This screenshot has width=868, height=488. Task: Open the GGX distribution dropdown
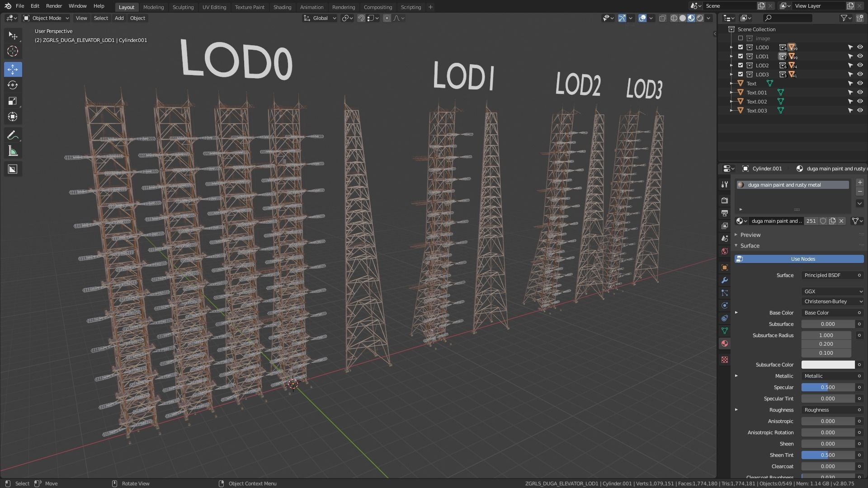coord(833,291)
